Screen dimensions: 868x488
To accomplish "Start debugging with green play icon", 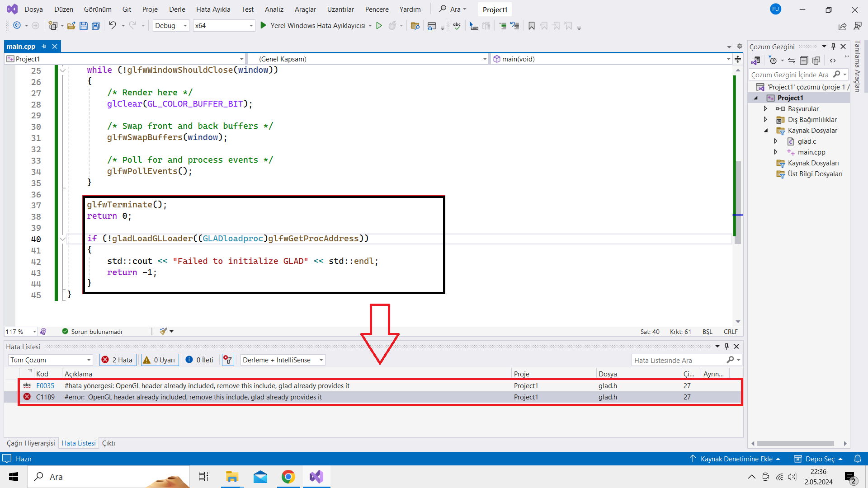I will [264, 26].
